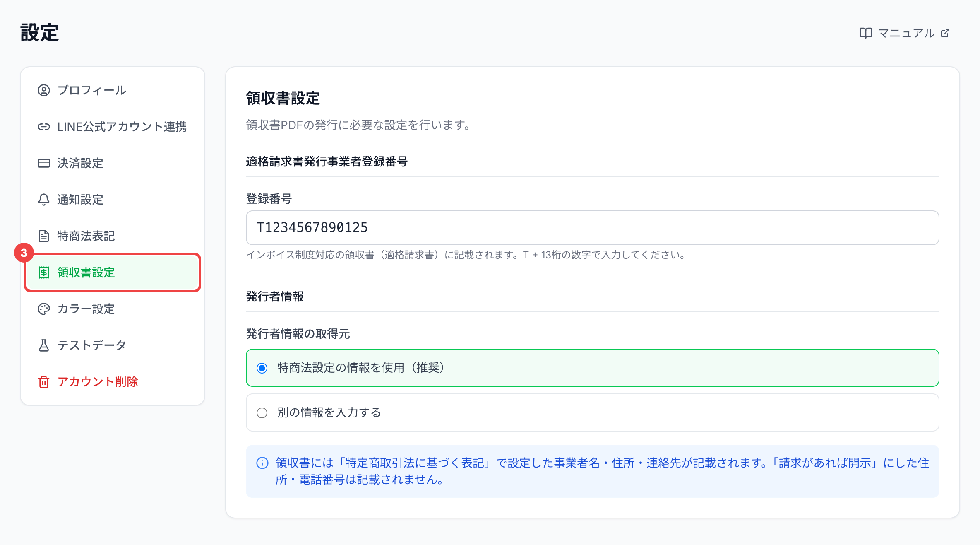The image size is (980, 545).
Task: Switch to テストデータ section
Action: click(113, 345)
